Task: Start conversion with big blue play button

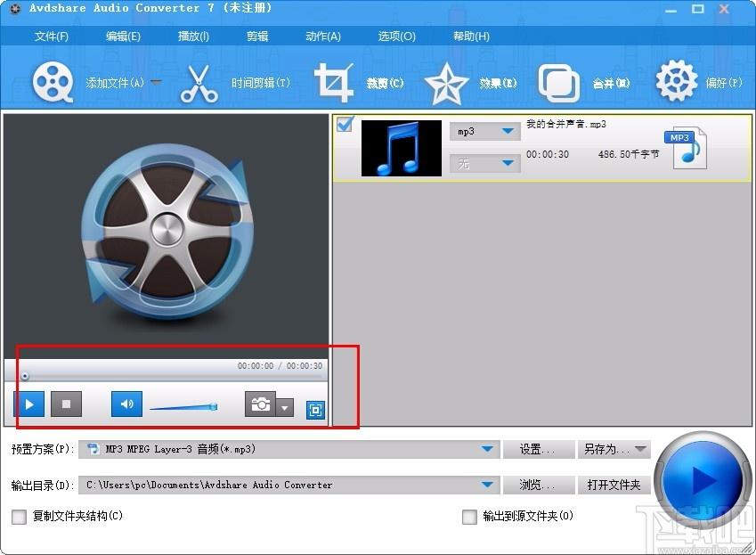Action: (702, 480)
